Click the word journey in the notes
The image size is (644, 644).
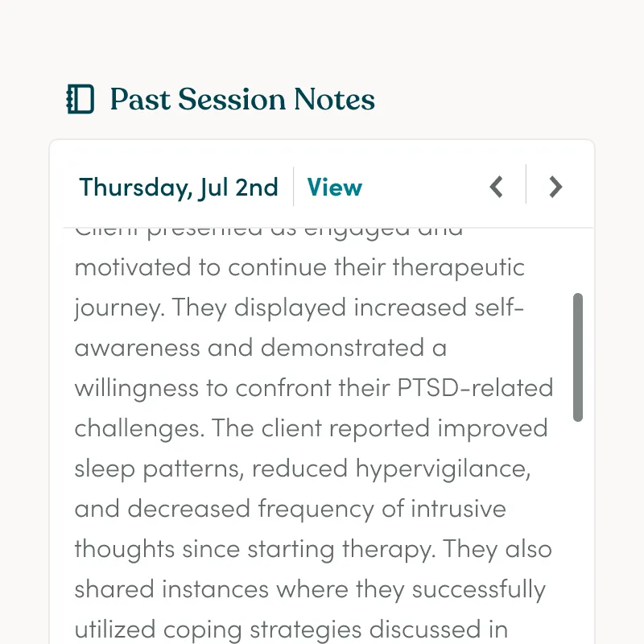click(x=118, y=308)
